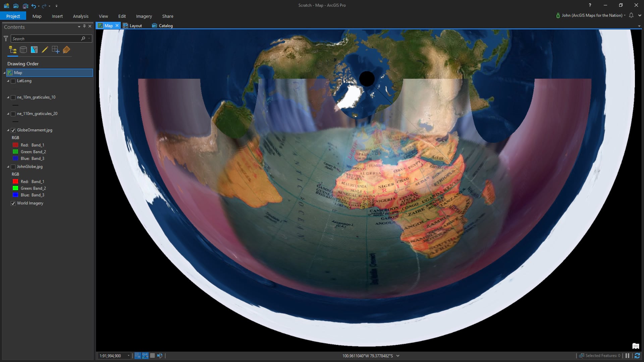
Task: Click the Contents filter funnel icon
Action: [6, 39]
